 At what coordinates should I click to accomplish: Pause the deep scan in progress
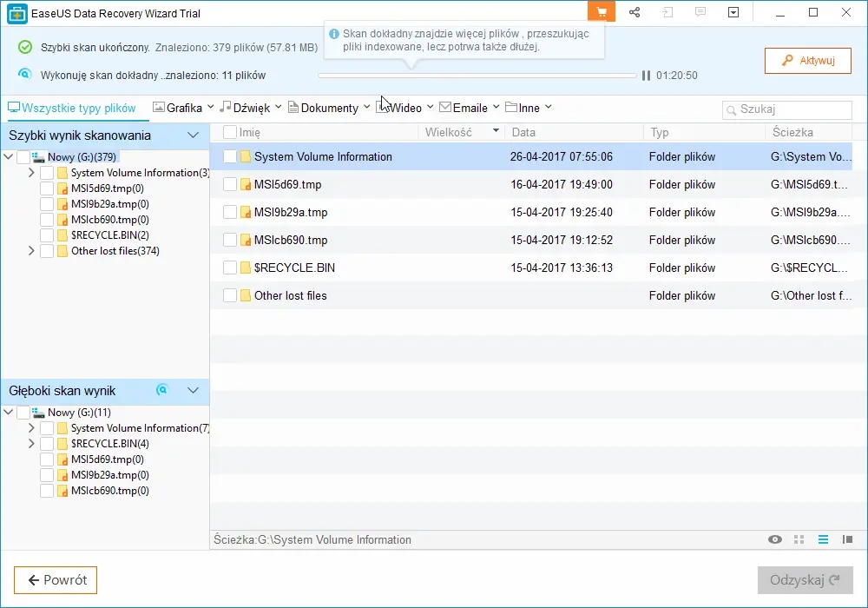(646, 76)
